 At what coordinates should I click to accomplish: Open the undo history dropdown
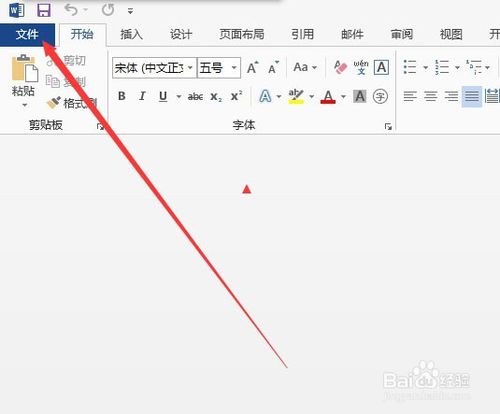point(86,10)
